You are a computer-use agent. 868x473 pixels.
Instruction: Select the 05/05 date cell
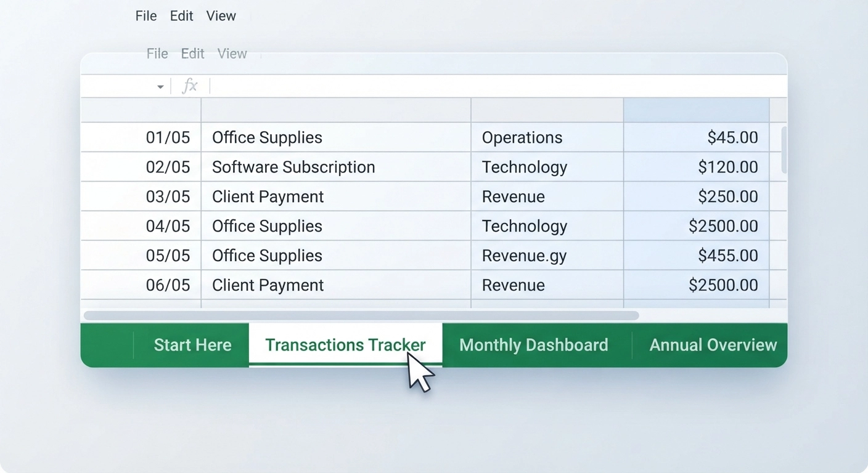[x=141, y=256]
